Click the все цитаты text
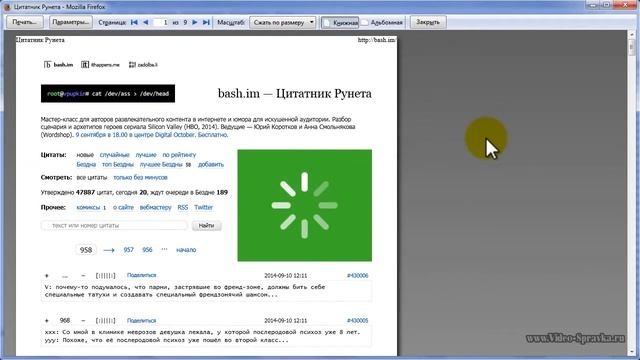 pos(91,178)
